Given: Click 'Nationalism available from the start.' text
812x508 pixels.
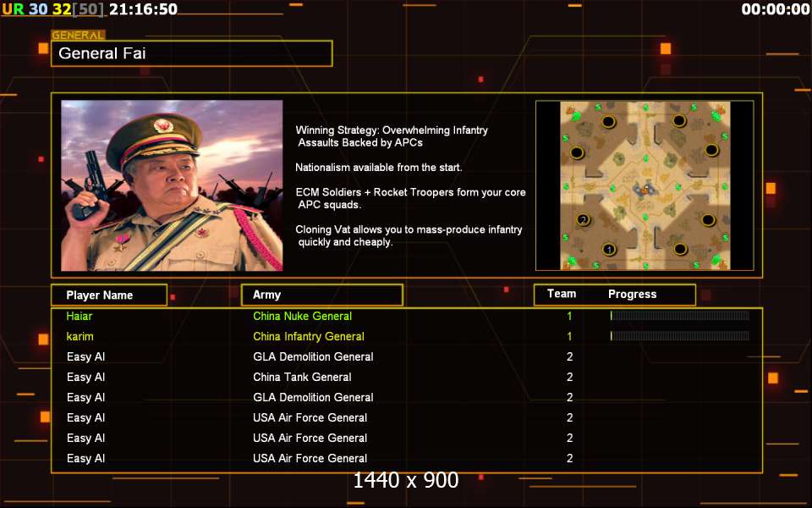Looking at the screenshot, I should pyautogui.click(x=379, y=168).
